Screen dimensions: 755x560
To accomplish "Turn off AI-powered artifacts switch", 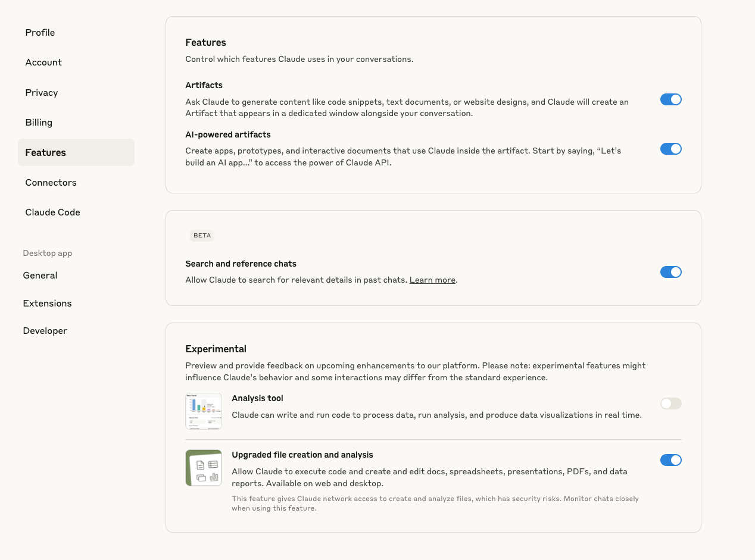I will pos(671,149).
